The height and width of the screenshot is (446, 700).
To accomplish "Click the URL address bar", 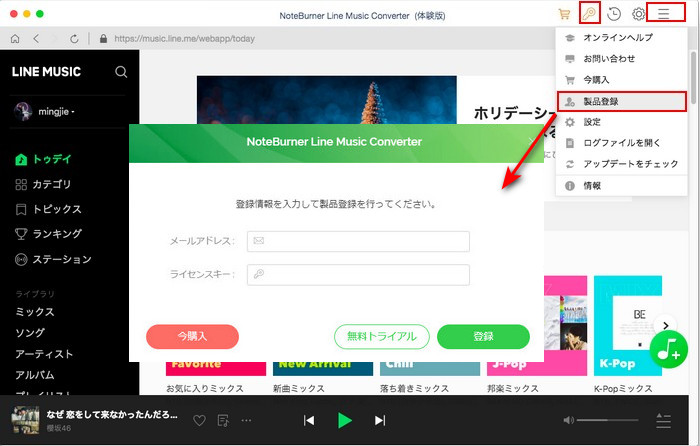I will click(x=185, y=39).
